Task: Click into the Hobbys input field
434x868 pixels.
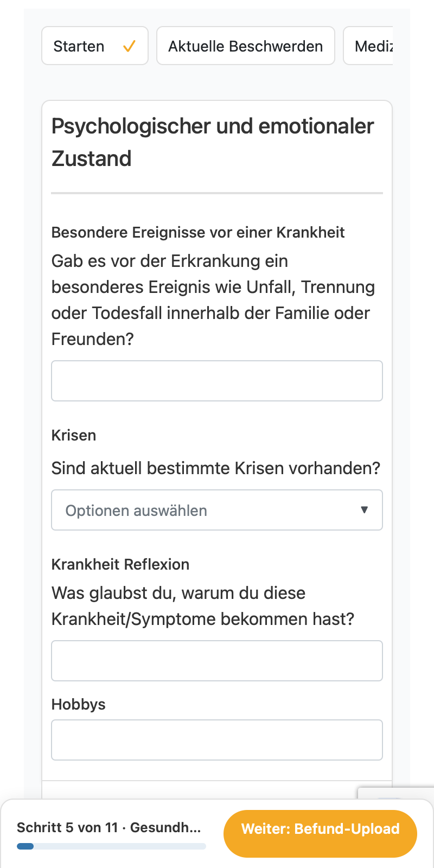Action: pyautogui.click(x=217, y=740)
